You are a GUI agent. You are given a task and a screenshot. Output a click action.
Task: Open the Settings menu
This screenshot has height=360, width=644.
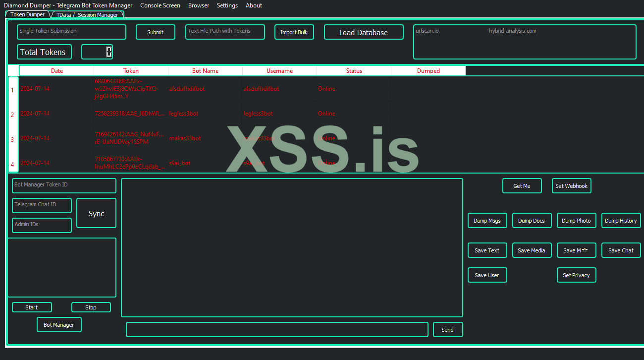pyautogui.click(x=227, y=5)
